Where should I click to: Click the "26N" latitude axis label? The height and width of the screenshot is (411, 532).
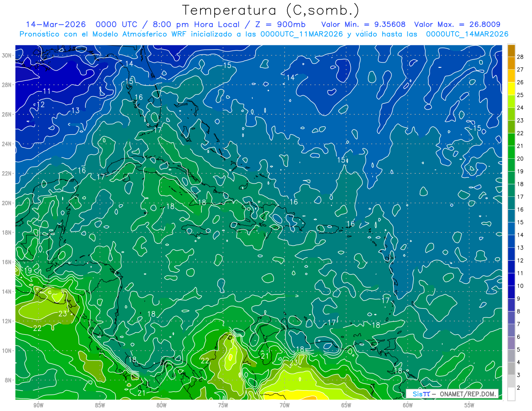tap(8, 114)
